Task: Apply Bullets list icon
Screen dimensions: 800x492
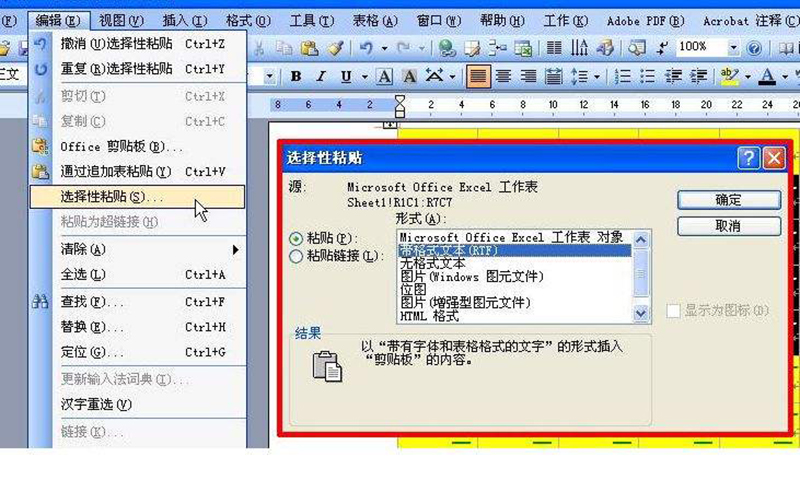Action: (x=648, y=77)
